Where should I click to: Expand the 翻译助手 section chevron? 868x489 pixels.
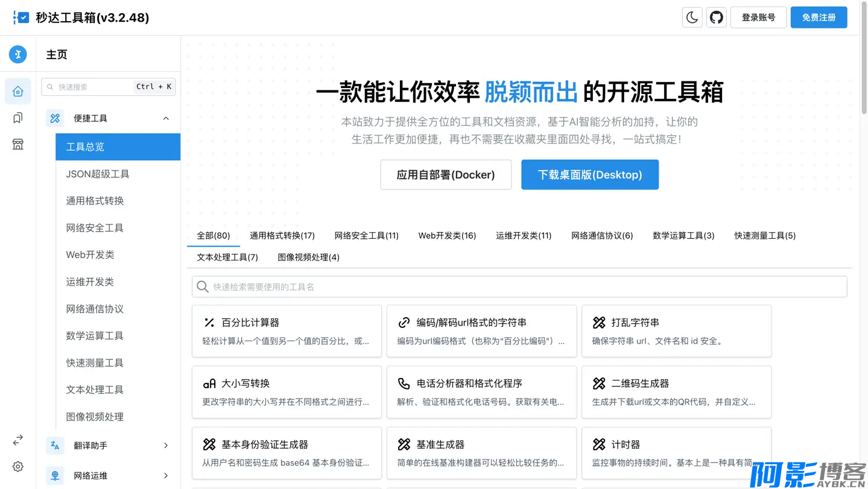coord(166,446)
